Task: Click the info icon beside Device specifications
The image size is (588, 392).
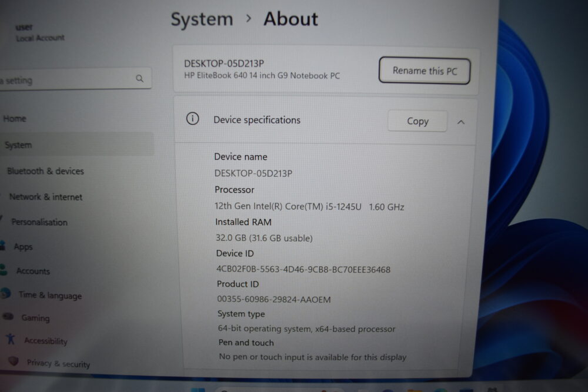Action: 192,119
